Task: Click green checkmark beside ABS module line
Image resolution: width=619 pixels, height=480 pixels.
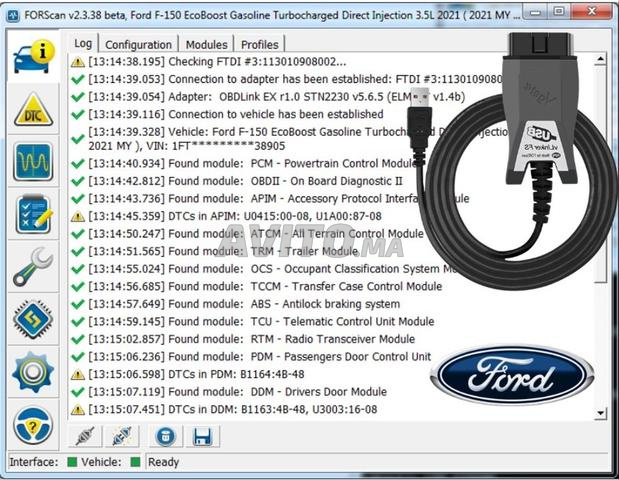Action: [x=78, y=304]
